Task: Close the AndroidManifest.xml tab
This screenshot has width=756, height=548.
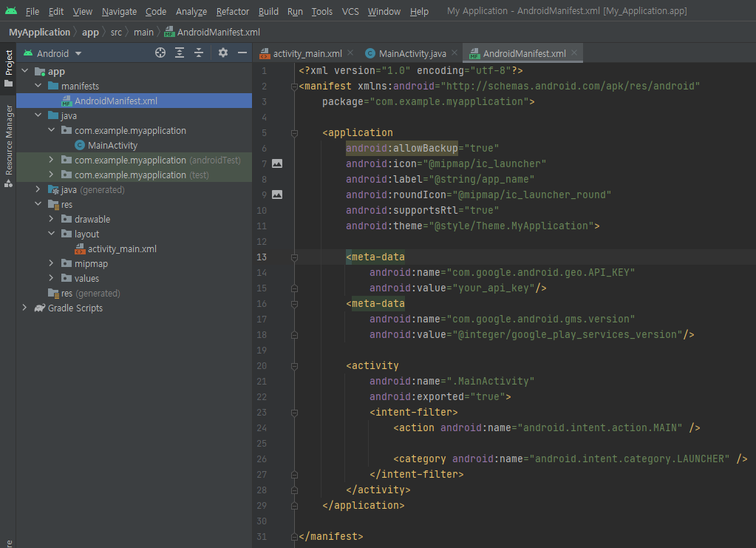Action: coord(574,53)
